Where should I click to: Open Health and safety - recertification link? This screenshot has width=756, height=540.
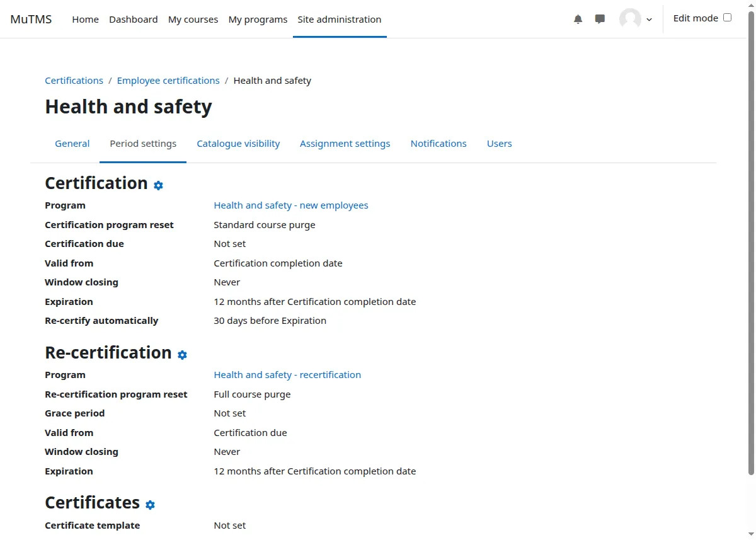coord(287,375)
